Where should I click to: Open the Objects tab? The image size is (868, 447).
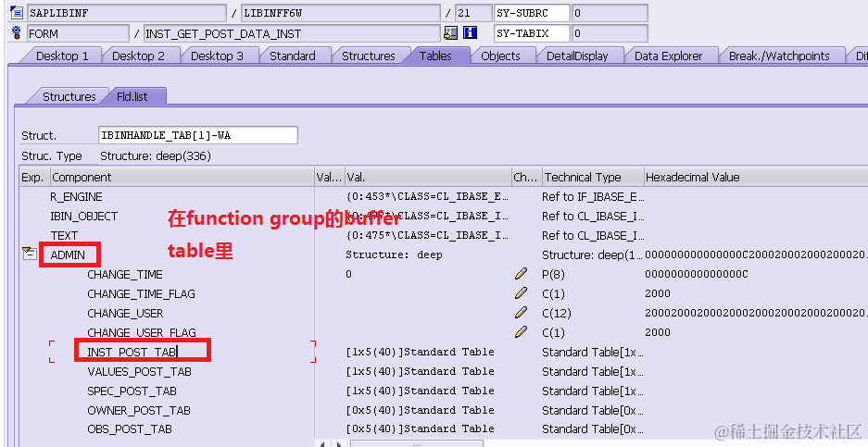pos(500,56)
